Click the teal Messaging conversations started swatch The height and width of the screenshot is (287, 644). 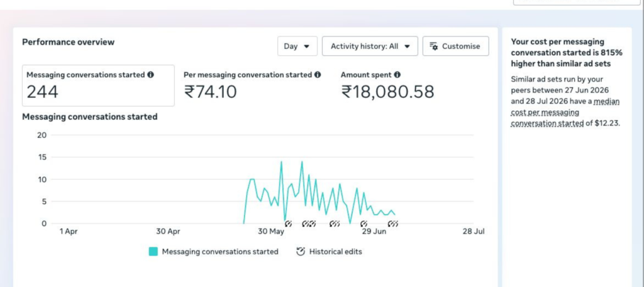point(153,251)
